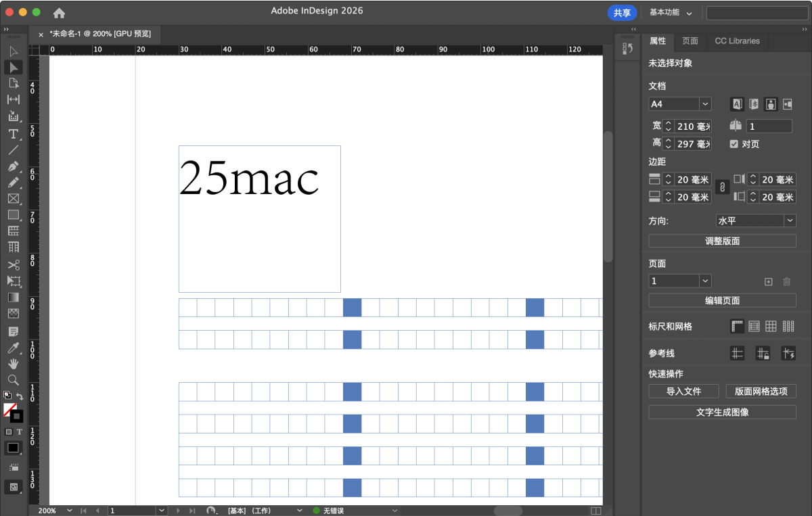Open the CC Libraries tab

[737, 41]
